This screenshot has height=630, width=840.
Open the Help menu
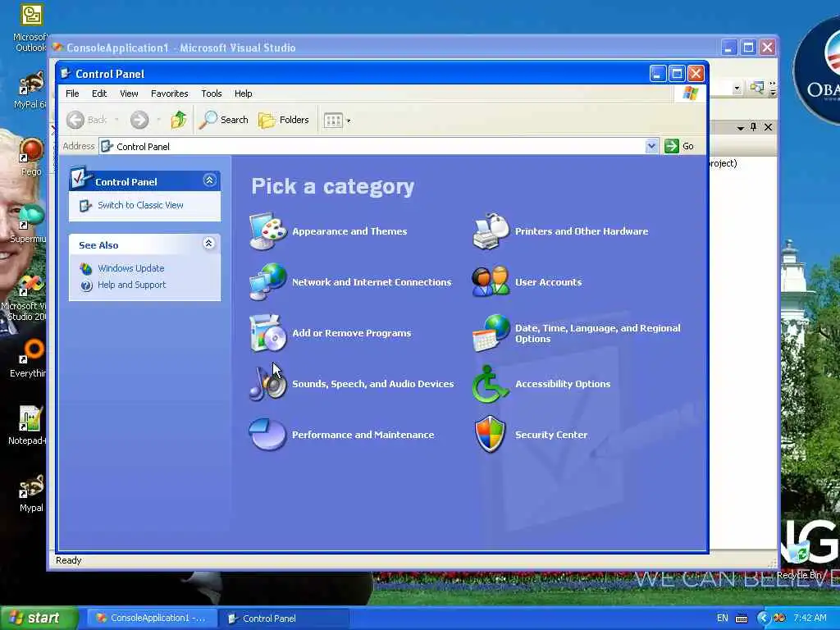pos(243,94)
